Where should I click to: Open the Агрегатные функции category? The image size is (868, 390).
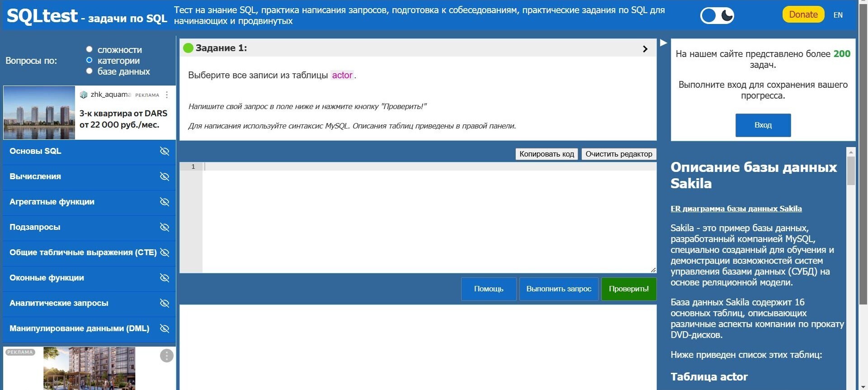[52, 202]
